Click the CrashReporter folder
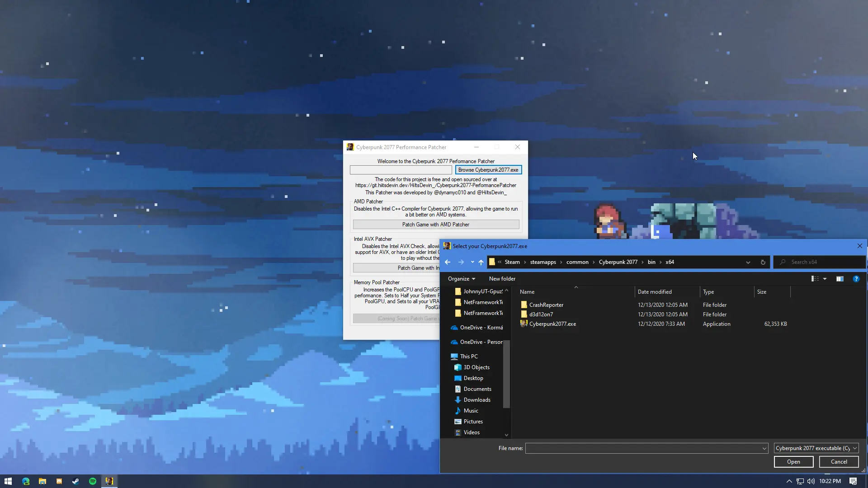Screen dimensions: 868x488 point(546,305)
